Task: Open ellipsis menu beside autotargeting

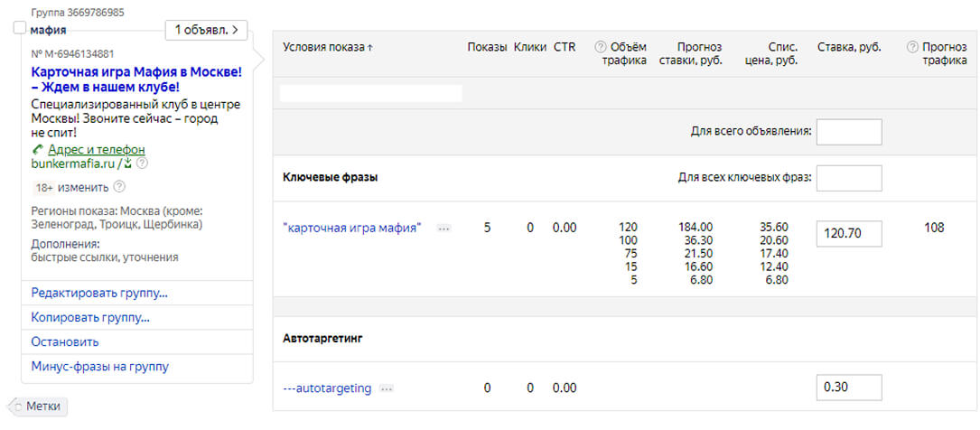Action: pos(387,388)
